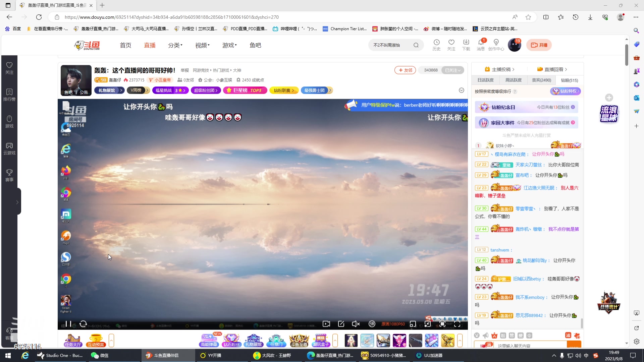The height and width of the screenshot is (362, 644).
Task: Click the 举报 report link
Action: click(x=185, y=70)
